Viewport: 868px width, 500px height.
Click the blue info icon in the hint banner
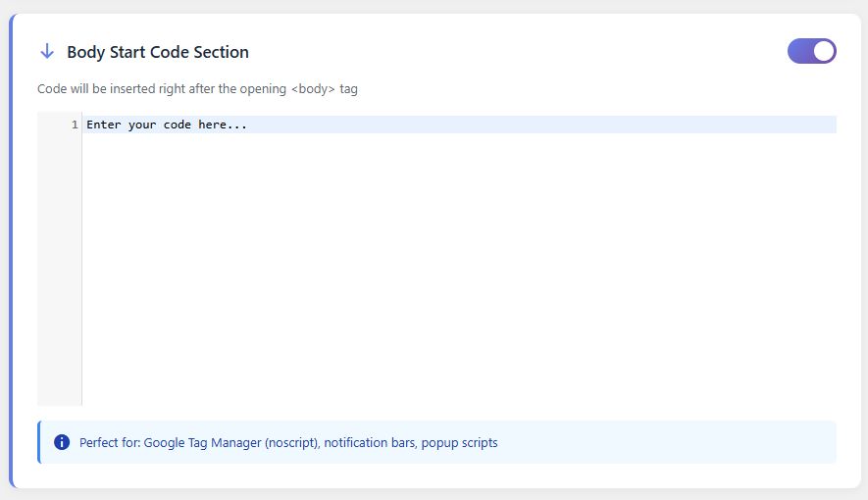[x=62, y=442]
